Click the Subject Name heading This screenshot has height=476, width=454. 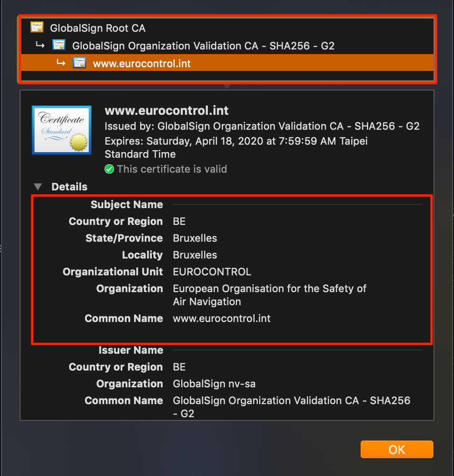tap(127, 204)
